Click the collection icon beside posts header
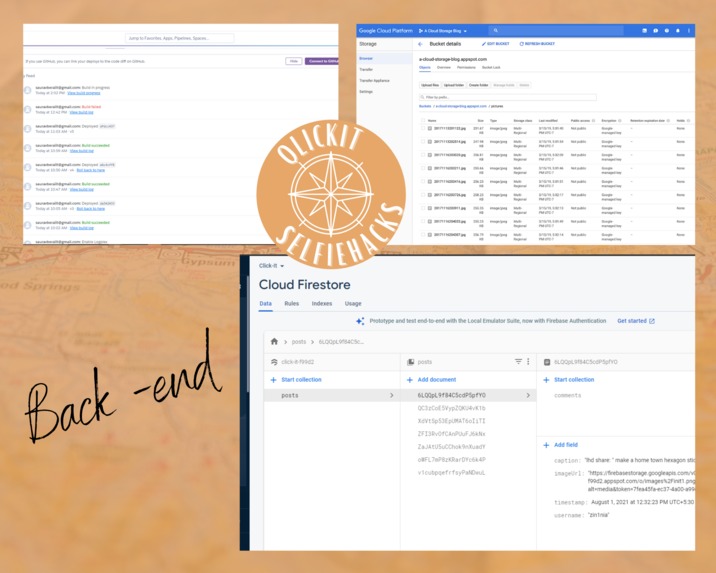716x573 pixels. pos(410,362)
